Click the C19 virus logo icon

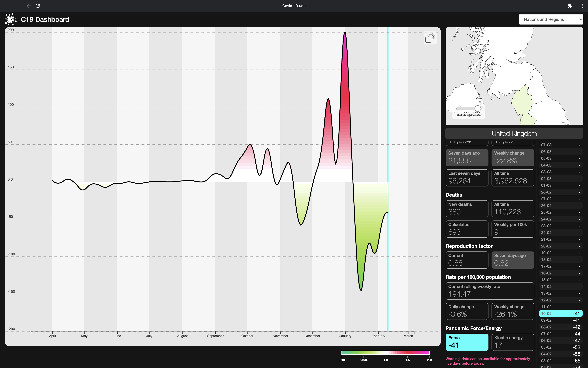coord(10,19)
